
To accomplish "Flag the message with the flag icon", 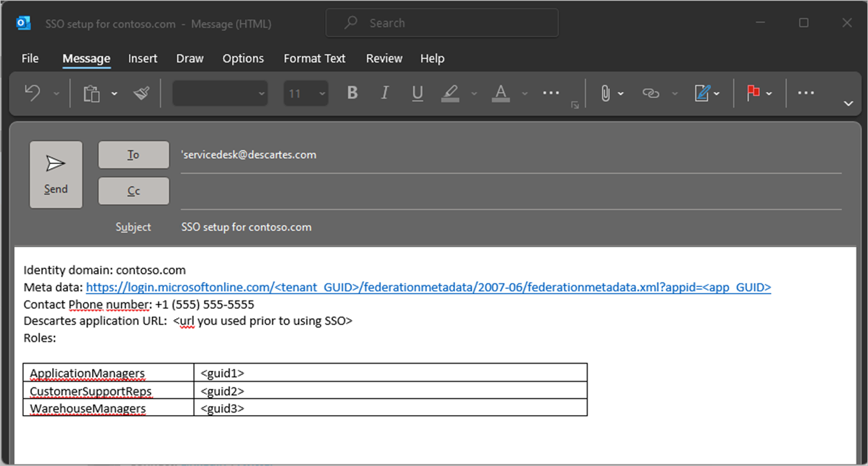I will 754,93.
